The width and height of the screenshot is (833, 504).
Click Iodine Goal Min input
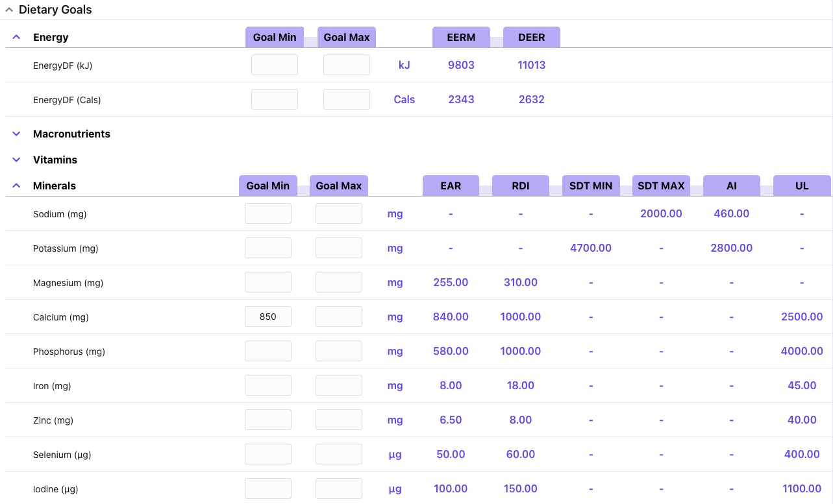pos(268,488)
